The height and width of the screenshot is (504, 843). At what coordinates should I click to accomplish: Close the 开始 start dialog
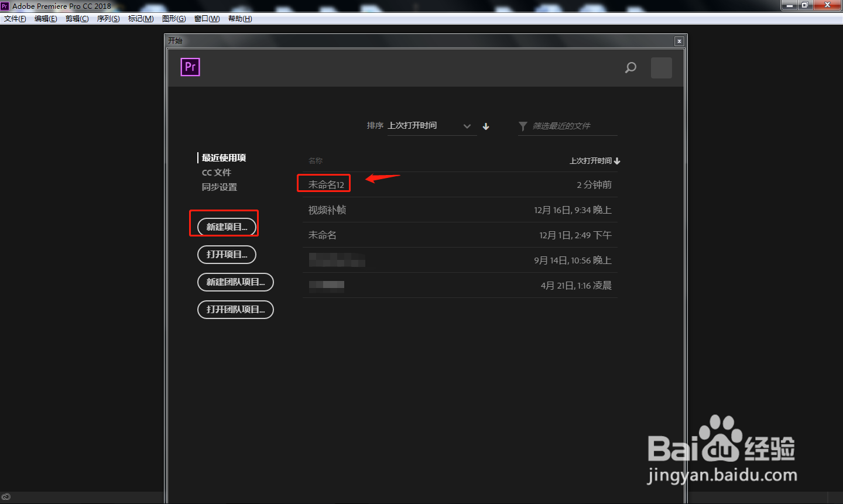[x=679, y=41]
